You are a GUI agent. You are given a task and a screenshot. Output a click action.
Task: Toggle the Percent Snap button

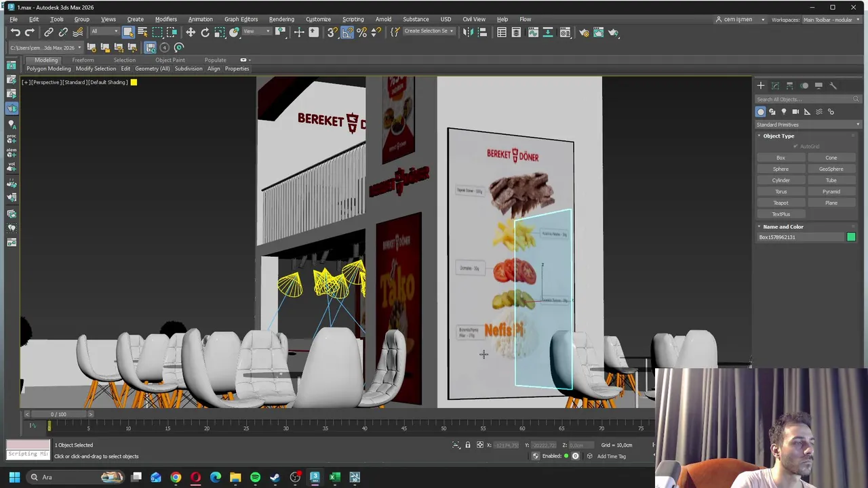coord(361,33)
